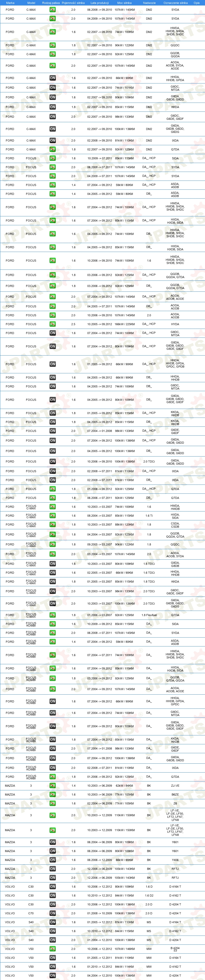This screenshot has width=205, height=980.
Task: Click the 107kW / 146KM power cell
Action: [x=125, y=949]
